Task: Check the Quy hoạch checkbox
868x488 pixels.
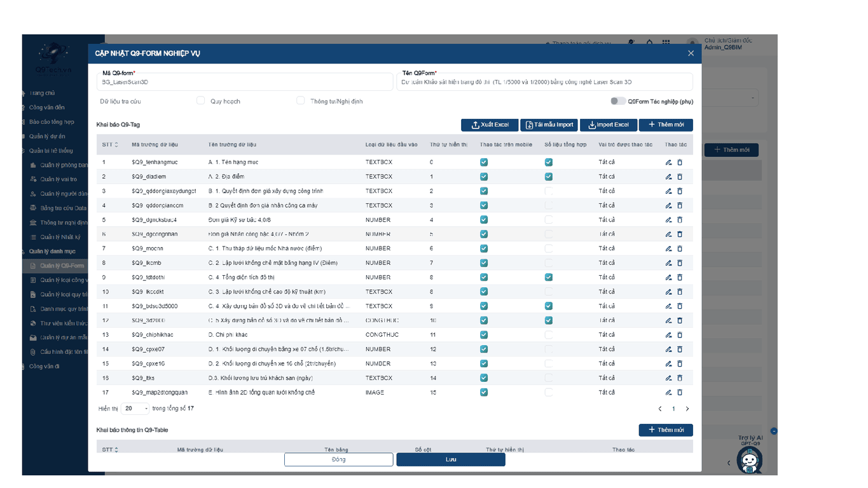Action: pyautogui.click(x=201, y=101)
